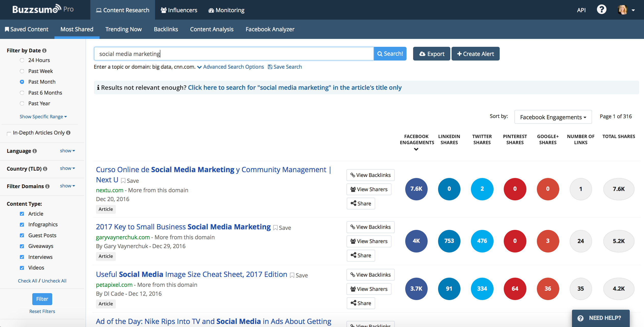Uncheck the Infographics content type
This screenshot has height=327, width=644.
click(x=22, y=225)
